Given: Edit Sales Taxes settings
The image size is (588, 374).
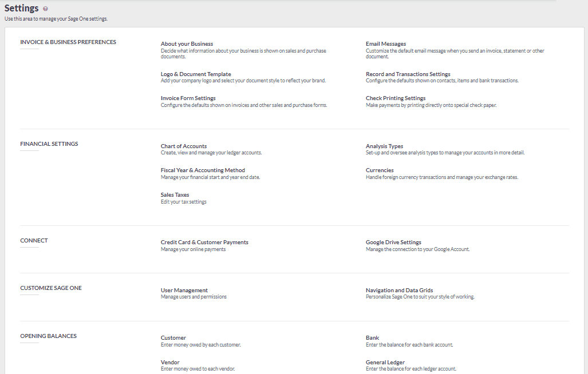Looking at the screenshot, I should pyautogui.click(x=175, y=194).
